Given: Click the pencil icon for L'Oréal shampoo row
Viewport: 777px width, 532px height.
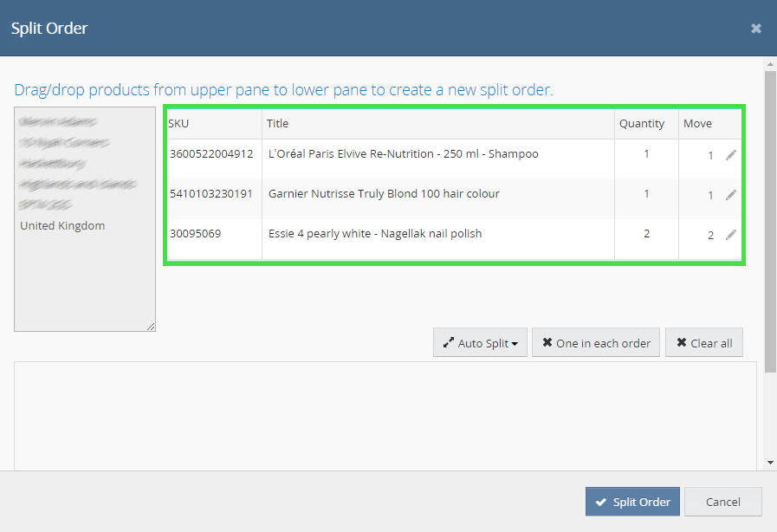Looking at the screenshot, I should 731,155.
